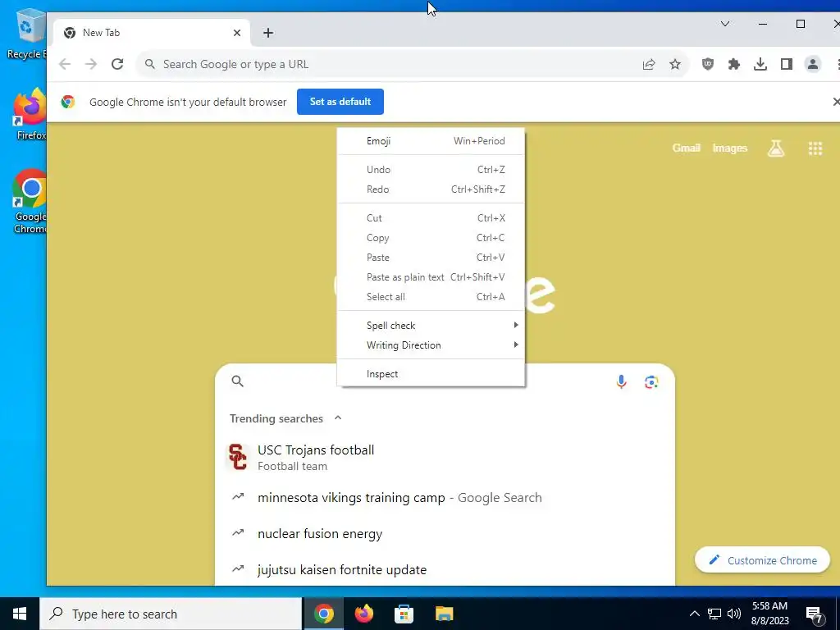This screenshot has height=630, width=840.
Task: Reload the page with the refresh icon
Action: pos(117,64)
